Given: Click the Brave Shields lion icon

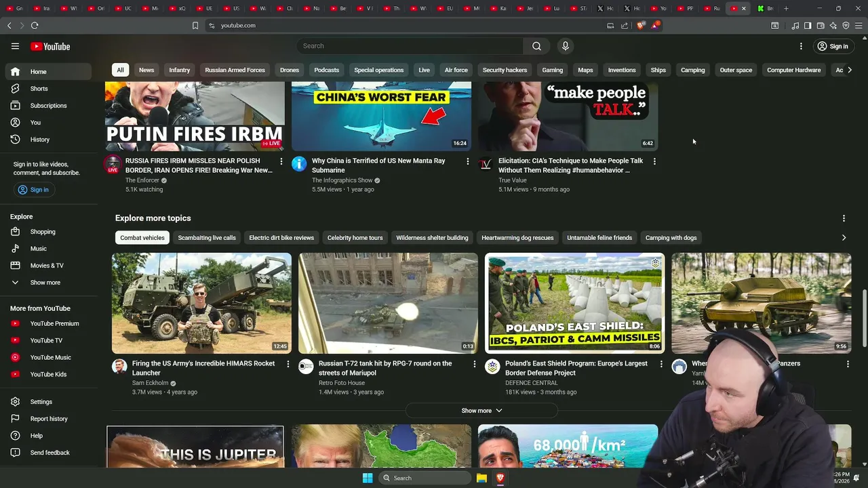Looking at the screenshot, I should tap(641, 25).
